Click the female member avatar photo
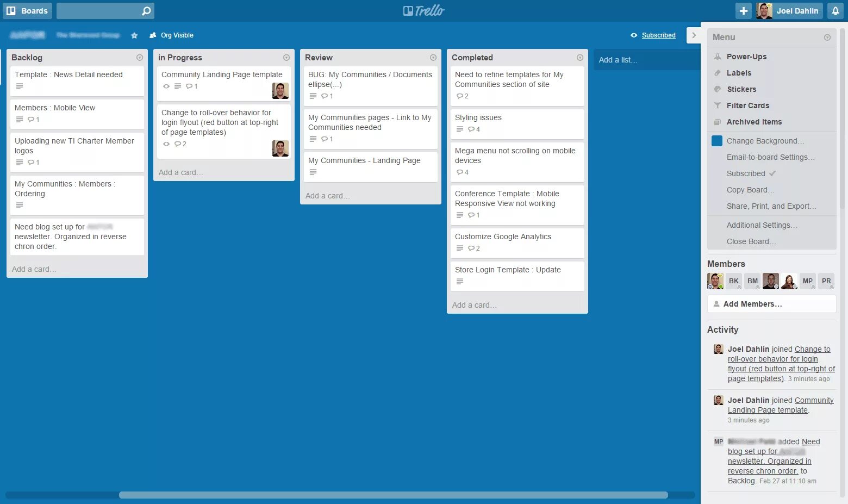848x504 pixels. 789,281
